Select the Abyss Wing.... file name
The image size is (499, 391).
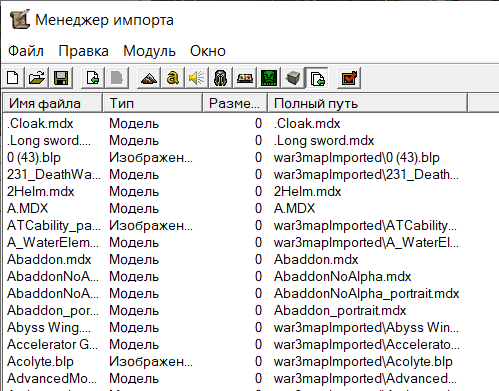(x=49, y=328)
